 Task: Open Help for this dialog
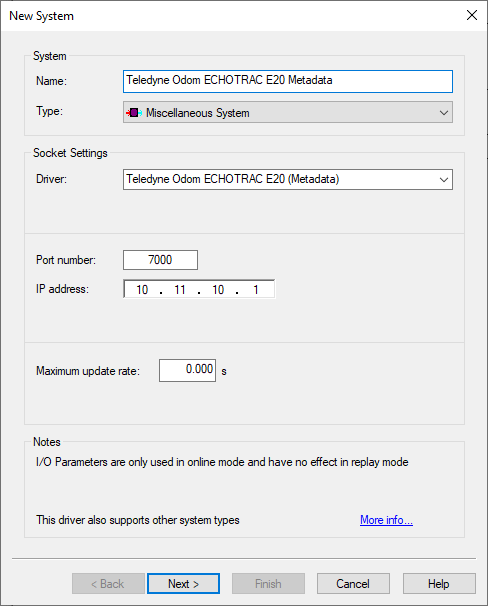(x=439, y=584)
